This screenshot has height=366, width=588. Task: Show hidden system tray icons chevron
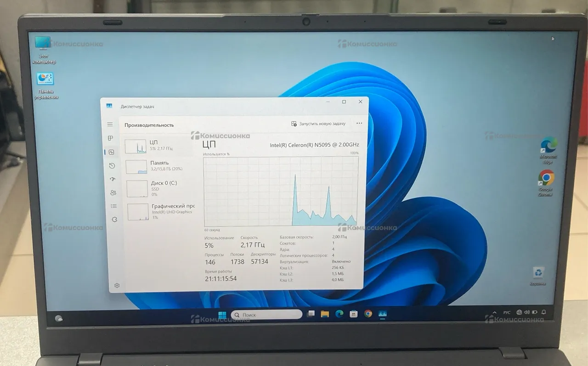[x=494, y=313]
